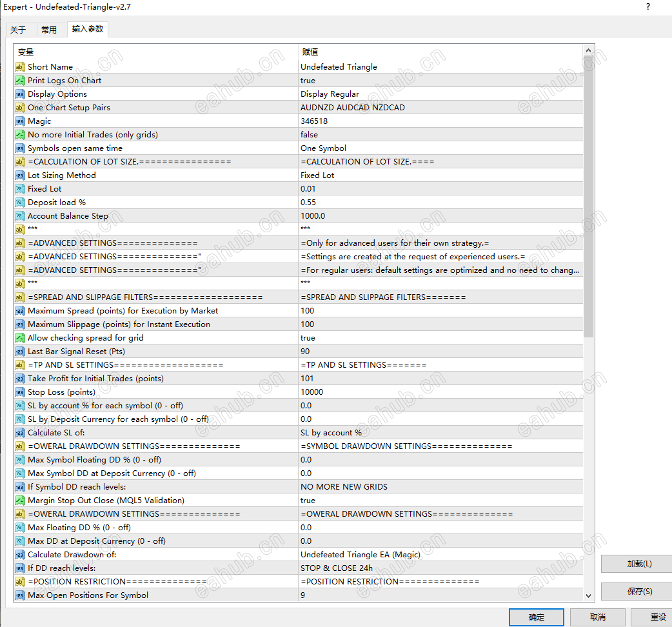Edit the Magic value 346518
This screenshot has width=672, height=627.
pos(440,121)
